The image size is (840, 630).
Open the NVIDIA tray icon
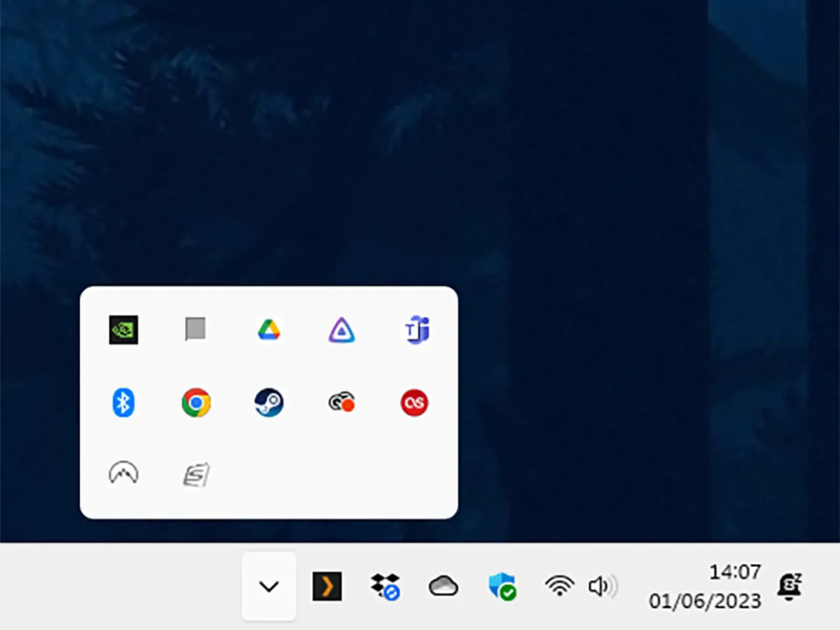[123, 329]
